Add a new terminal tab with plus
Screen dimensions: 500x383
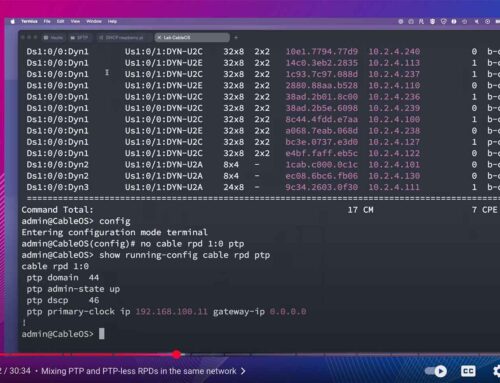point(236,38)
